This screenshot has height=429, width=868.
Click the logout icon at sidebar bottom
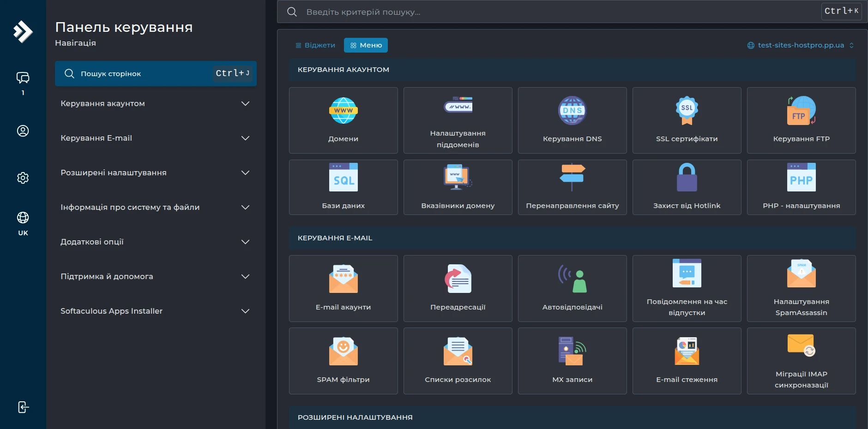coord(23,407)
